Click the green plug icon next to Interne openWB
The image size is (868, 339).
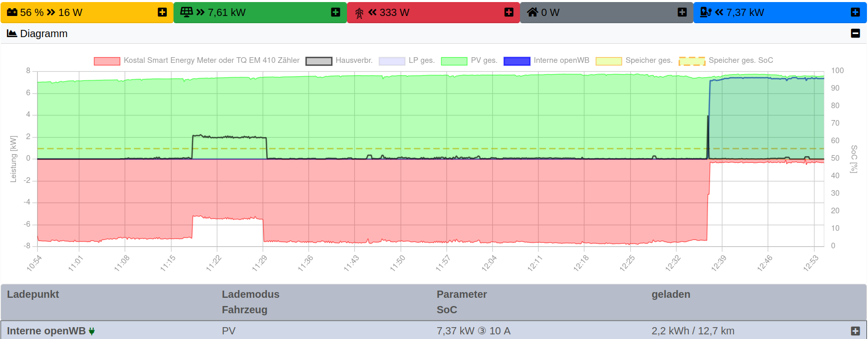92,331
